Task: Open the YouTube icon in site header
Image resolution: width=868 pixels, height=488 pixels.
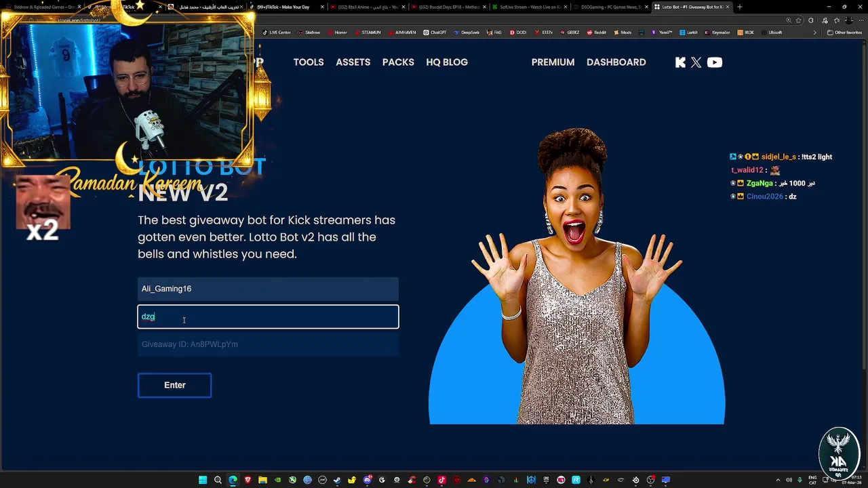Action: click(x=715, y=62)
